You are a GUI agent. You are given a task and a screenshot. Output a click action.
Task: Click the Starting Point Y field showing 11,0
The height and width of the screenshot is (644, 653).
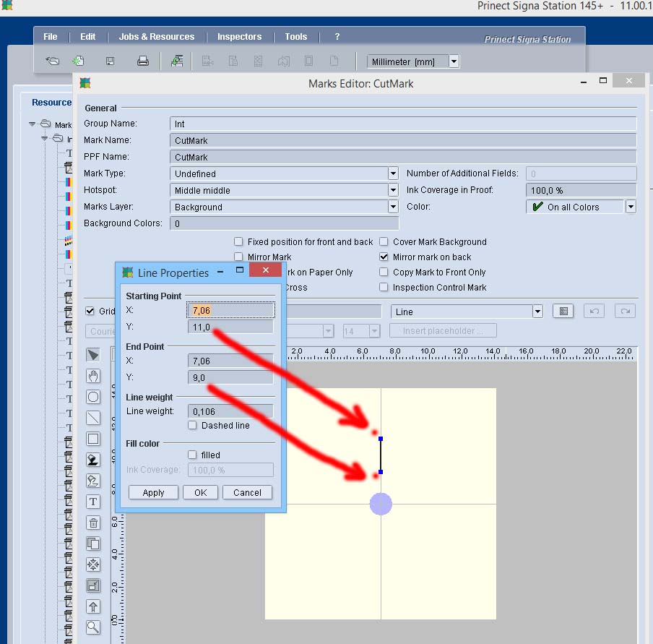tap(230, 327)
